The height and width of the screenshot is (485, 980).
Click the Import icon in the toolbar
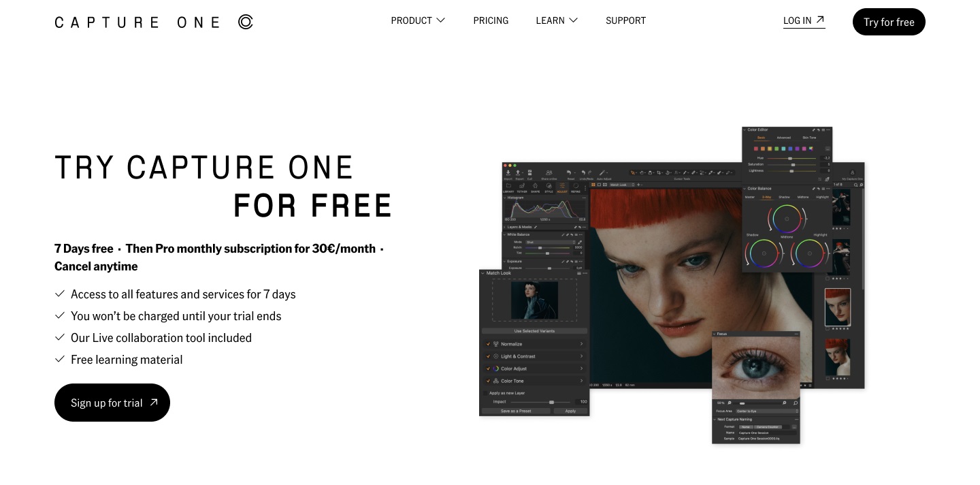point(508,173)
